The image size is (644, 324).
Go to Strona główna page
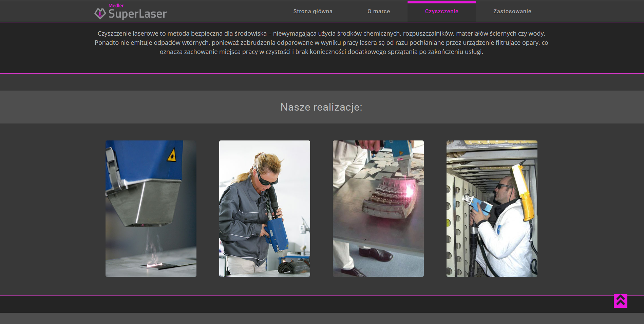click(312, 12)
